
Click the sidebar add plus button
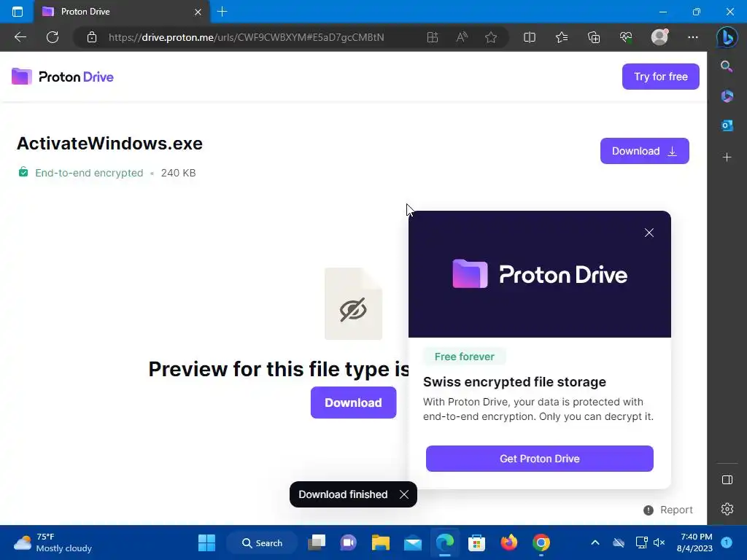pyautogui.click(x=727, y=157)
